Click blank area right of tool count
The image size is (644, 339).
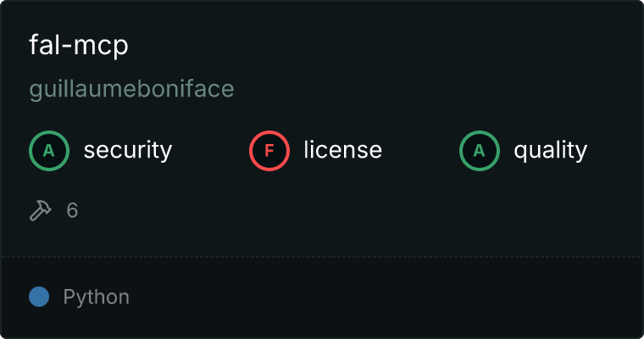[x=339, y=210]
